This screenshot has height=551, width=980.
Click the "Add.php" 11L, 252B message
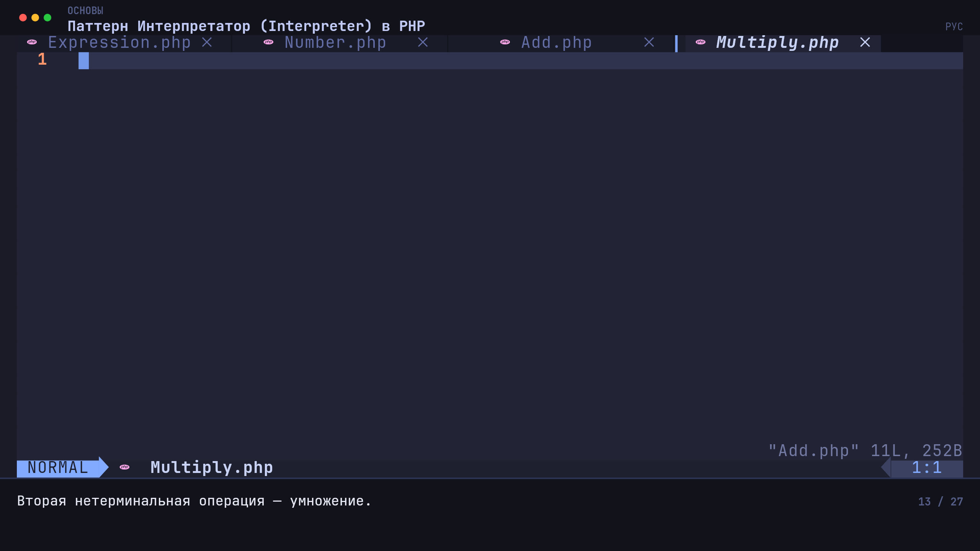tap(865, 451)
